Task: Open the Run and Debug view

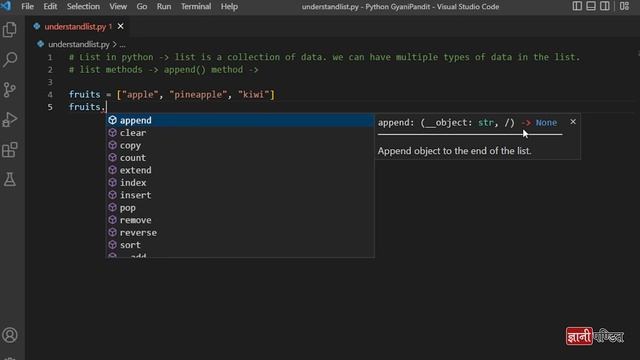Action: point(10,120)
